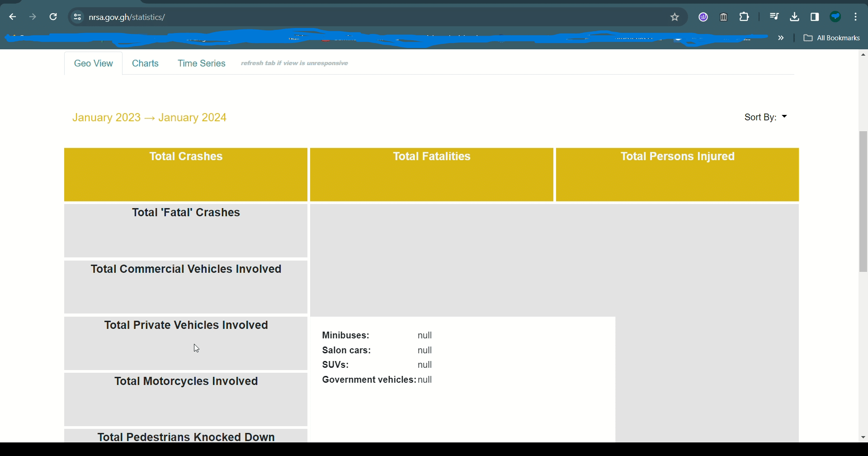Switch to the Charts tab

[x=145, y=63]
